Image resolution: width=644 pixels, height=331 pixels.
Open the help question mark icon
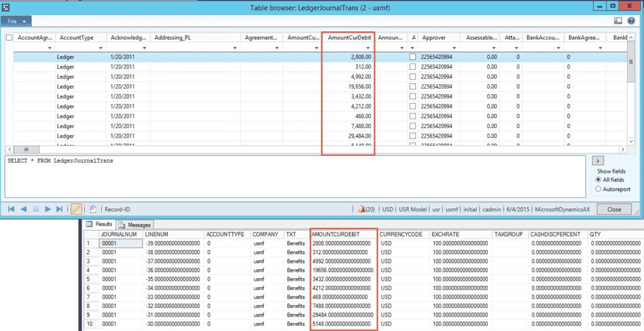(x=631, y=21)
